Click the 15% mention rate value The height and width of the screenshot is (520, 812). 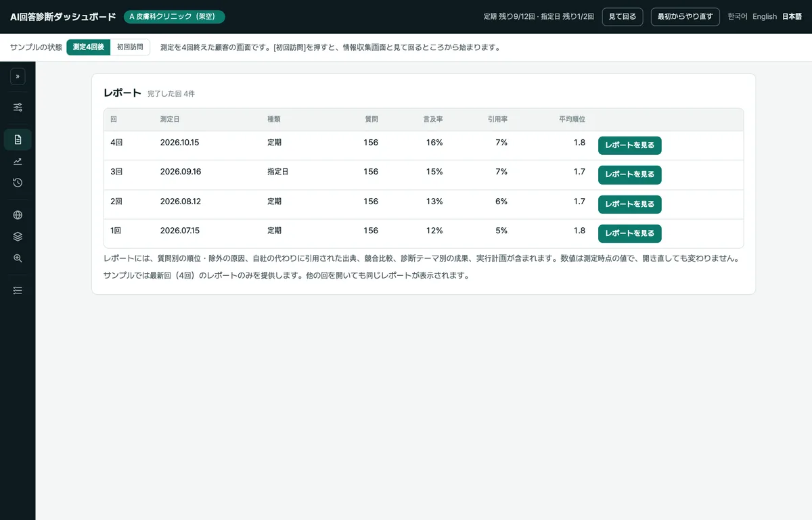pos(434,172)
